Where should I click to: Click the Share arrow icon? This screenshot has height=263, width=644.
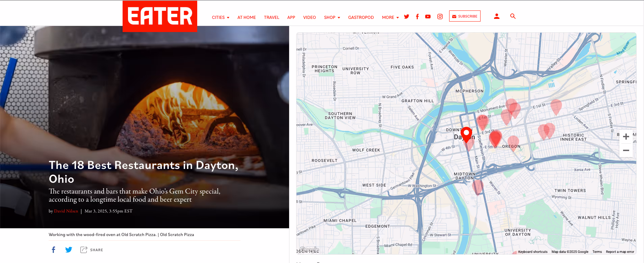point(84,250)
